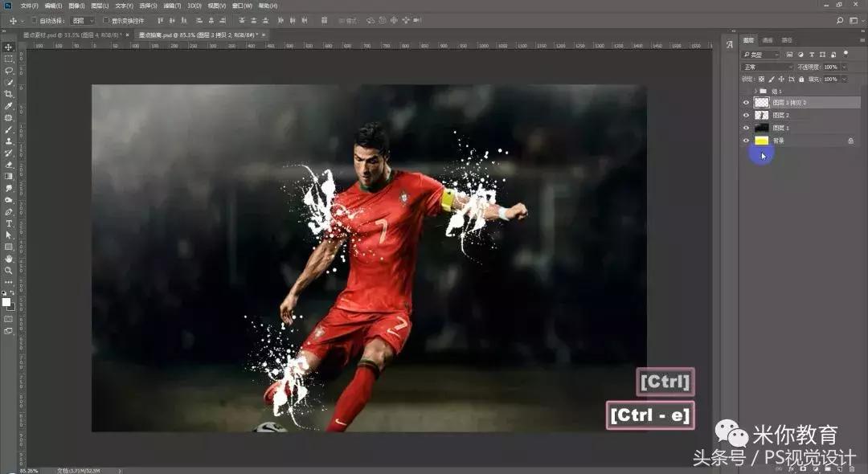Open the 图像(I) Image menu
Screen dimensions: 868x474
coord(76,6)
